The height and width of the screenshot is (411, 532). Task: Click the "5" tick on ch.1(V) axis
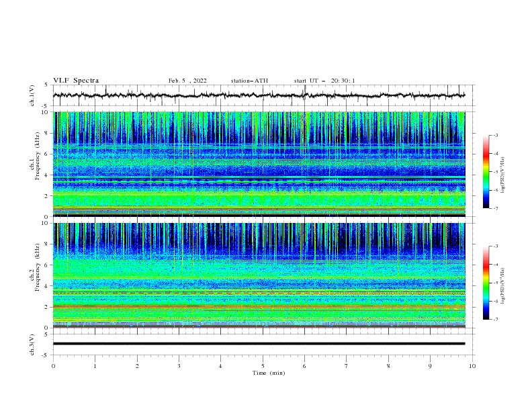click(46, 85)
